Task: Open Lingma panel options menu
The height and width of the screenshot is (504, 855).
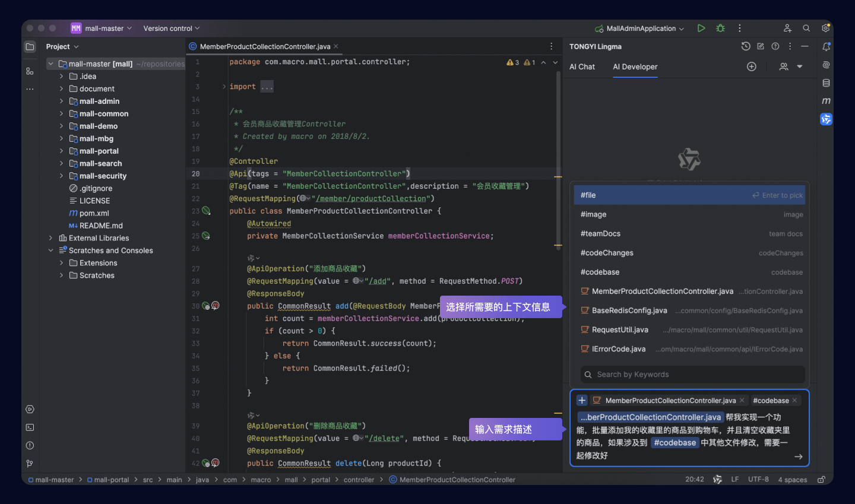Action: (790, 46)
